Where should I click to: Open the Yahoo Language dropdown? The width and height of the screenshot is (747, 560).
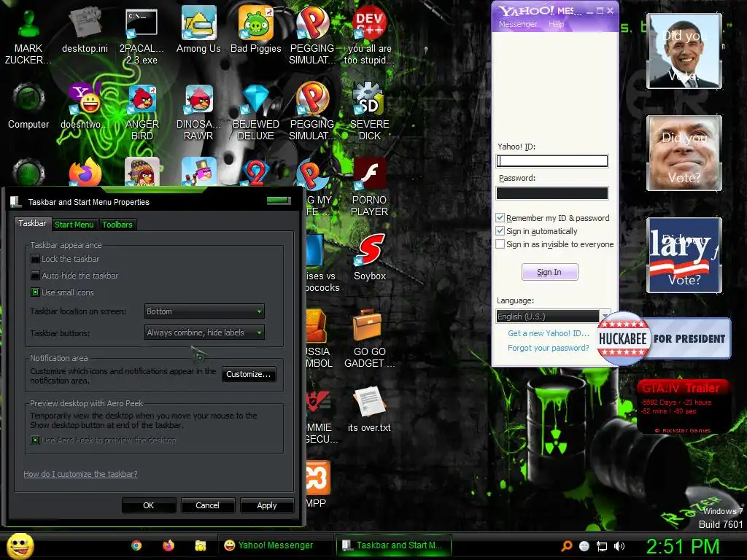(x=553, y=316)
